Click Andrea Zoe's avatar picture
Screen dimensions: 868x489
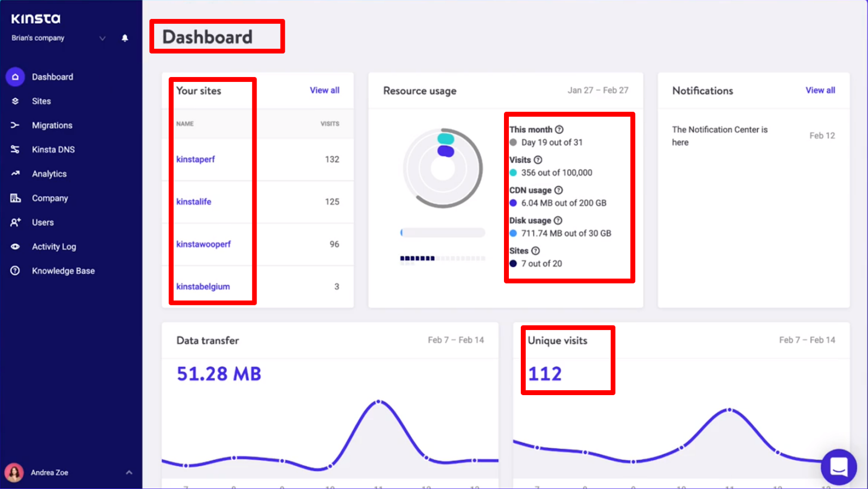14,473
